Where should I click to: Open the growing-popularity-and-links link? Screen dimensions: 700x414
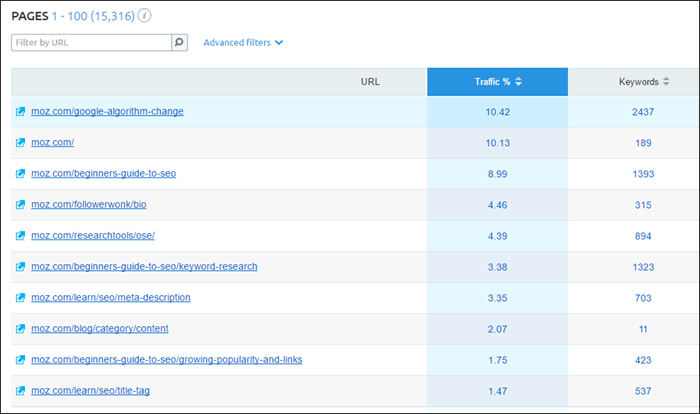167,360
